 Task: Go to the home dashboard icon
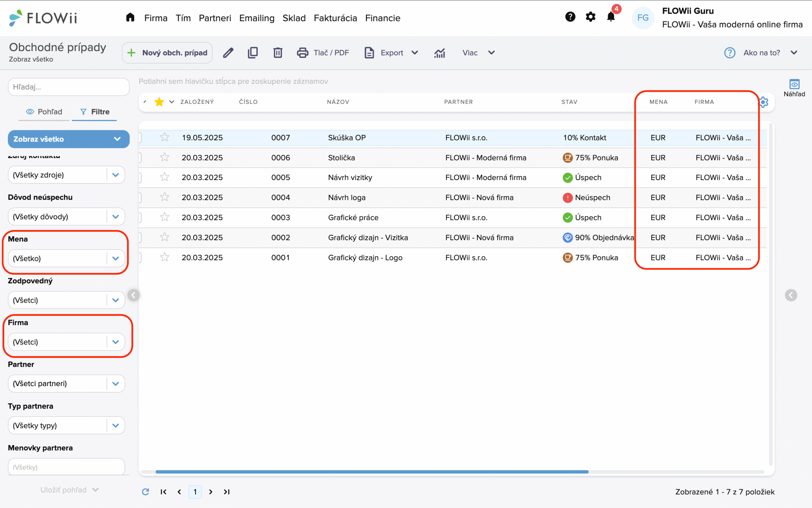click(130, 17)
